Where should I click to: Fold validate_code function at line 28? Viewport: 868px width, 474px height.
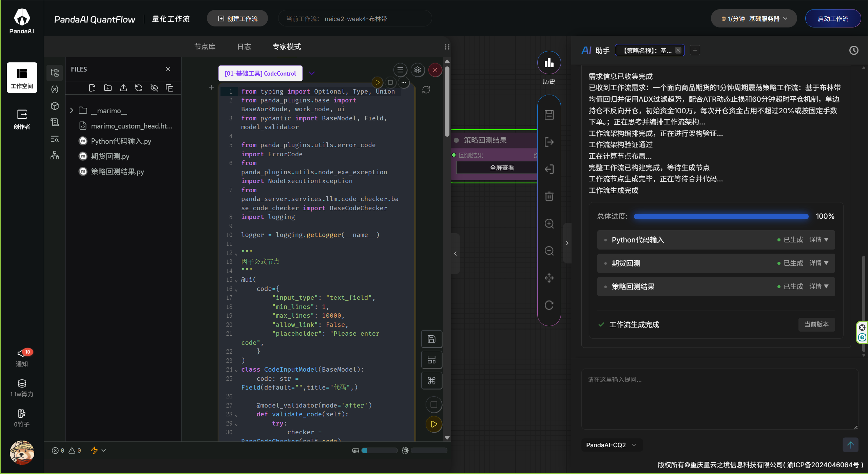pos(236,415)
